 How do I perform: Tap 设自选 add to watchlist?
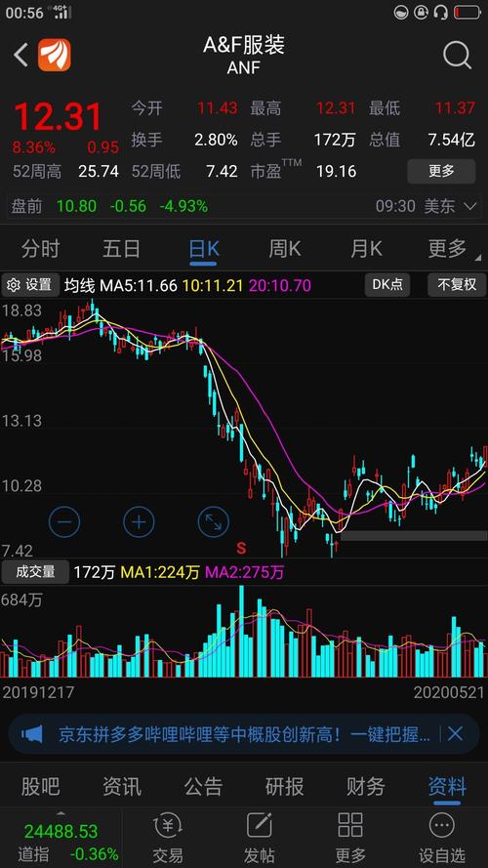441,838
